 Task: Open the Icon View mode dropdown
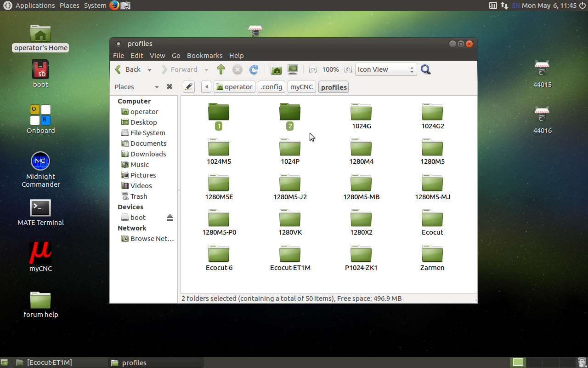[386, 69]
